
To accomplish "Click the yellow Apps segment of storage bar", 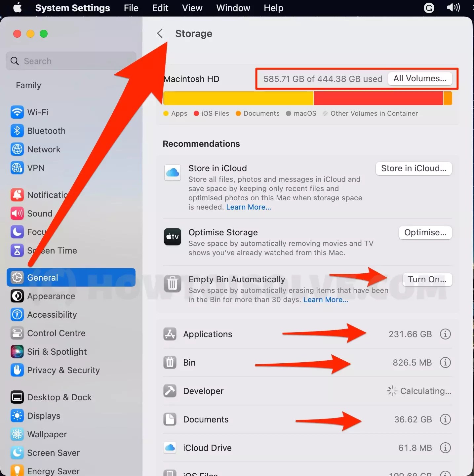I will pyautogui.click(x=238, y=99).
